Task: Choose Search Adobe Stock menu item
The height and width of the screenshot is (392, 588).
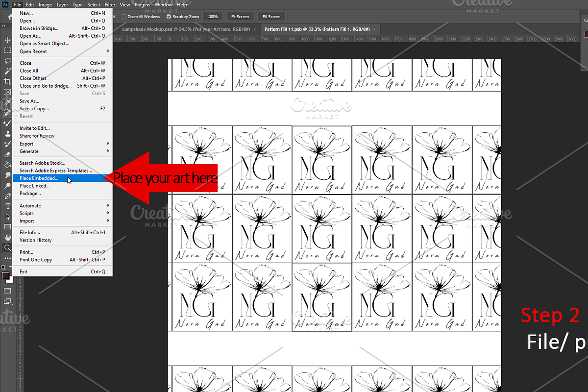Action: (x=62, y=163)
